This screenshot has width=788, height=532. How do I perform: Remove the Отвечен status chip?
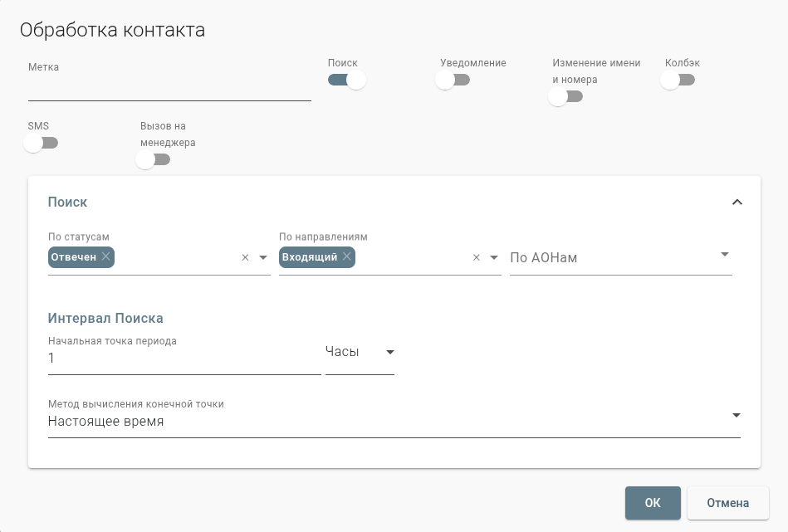(105, 257)
